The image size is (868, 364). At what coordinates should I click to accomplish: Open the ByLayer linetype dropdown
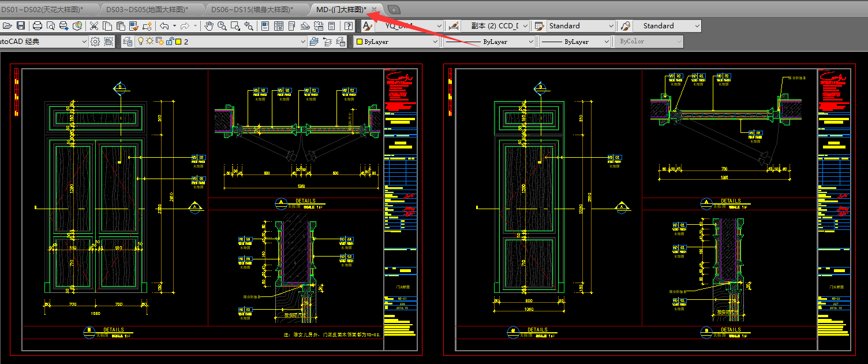point(491,42)
